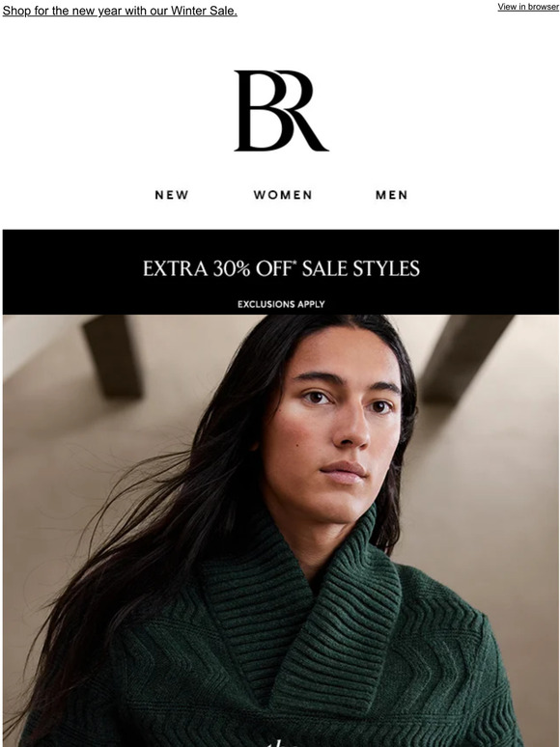Click the wooden beam at upper left of photo
The height and width of the screenshot is (747, 560).
pos(114,355)
